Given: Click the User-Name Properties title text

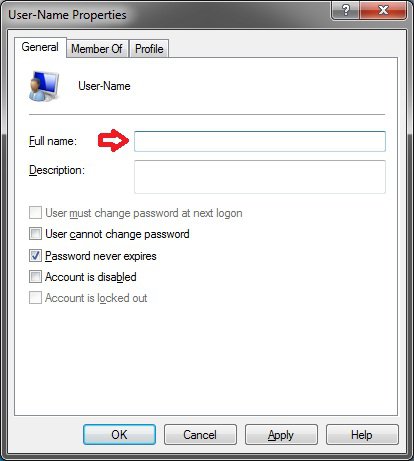Looking at the screenshot, I should pyautogui.click(x=67, y=15).
